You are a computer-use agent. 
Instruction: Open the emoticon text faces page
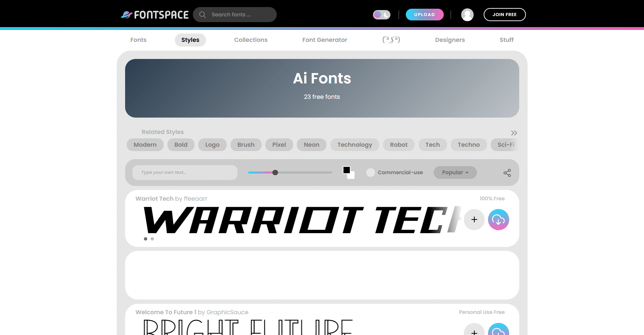click(391, 40)
